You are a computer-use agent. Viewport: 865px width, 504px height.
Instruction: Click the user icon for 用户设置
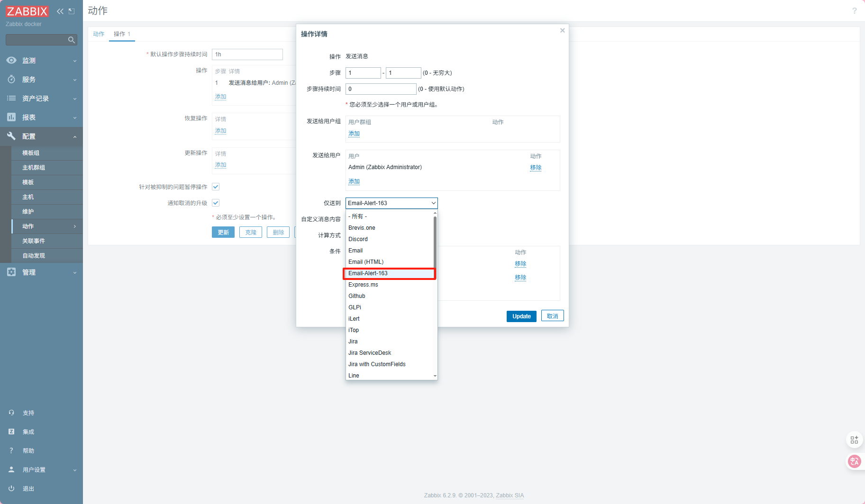point(11,469)
